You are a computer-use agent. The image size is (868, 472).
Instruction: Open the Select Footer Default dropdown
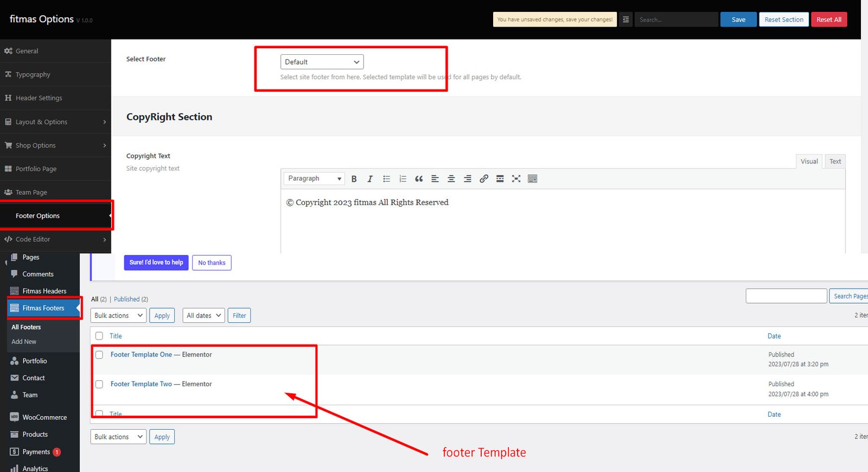coord(322,62)
